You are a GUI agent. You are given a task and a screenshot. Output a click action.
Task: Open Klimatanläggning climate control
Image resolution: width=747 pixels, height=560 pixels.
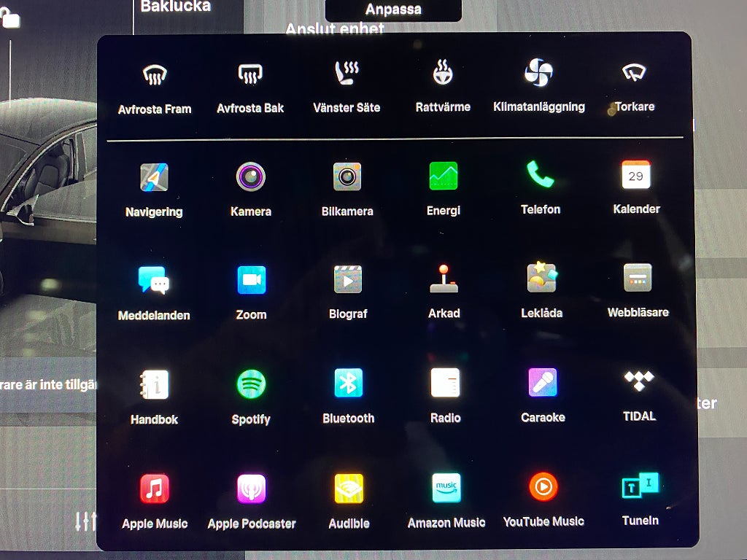[538, 72]
